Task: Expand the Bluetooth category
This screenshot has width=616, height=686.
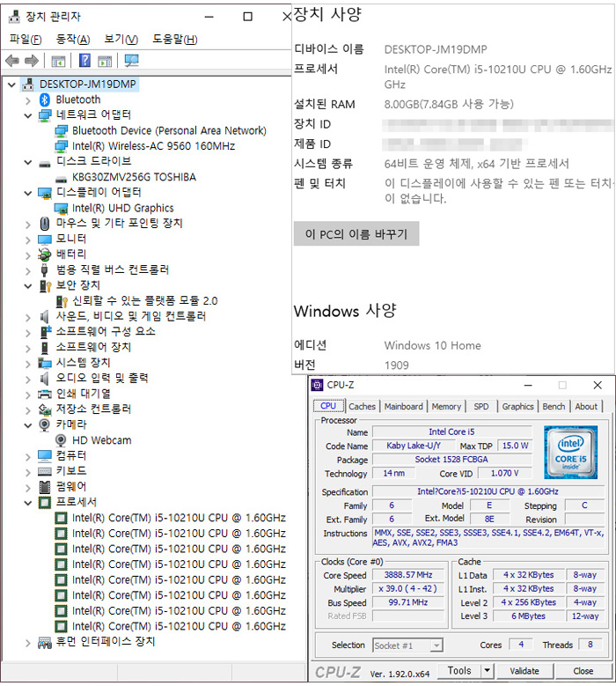Action: coord(28,100)
